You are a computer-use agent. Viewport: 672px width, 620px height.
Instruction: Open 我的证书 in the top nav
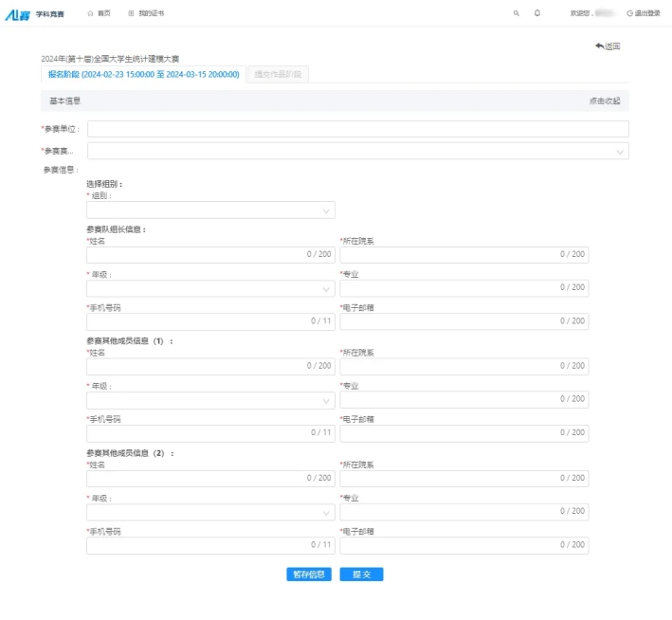[146, 13]
